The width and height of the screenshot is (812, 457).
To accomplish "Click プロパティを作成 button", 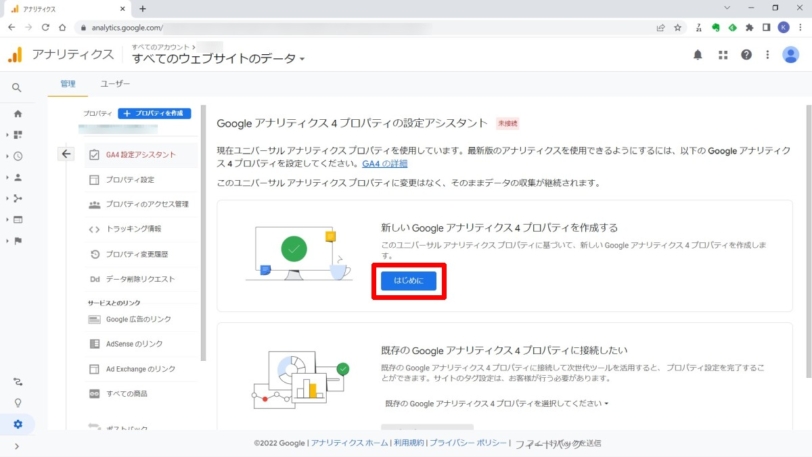I will pyautogui.click(x=154, y=113).
